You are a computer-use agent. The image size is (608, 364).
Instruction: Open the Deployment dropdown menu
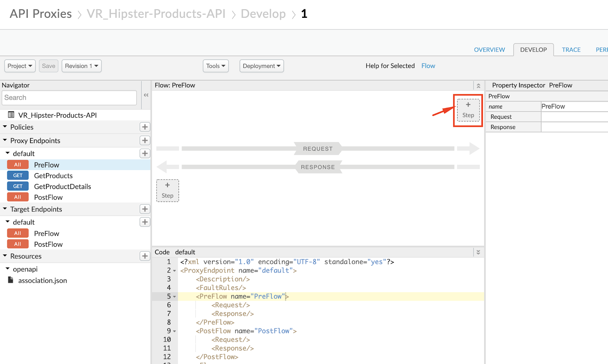[x=261, y=66]
